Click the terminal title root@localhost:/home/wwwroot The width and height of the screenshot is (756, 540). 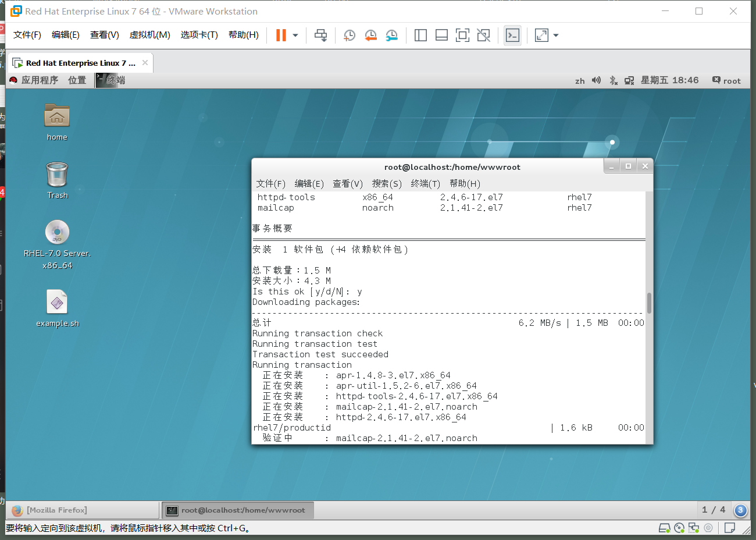[452, 167]
